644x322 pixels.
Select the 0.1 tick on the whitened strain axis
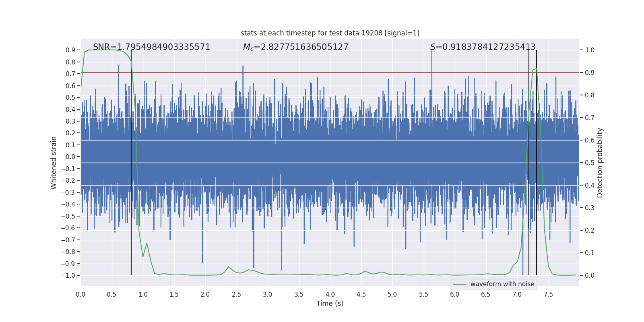click(70, 145)
